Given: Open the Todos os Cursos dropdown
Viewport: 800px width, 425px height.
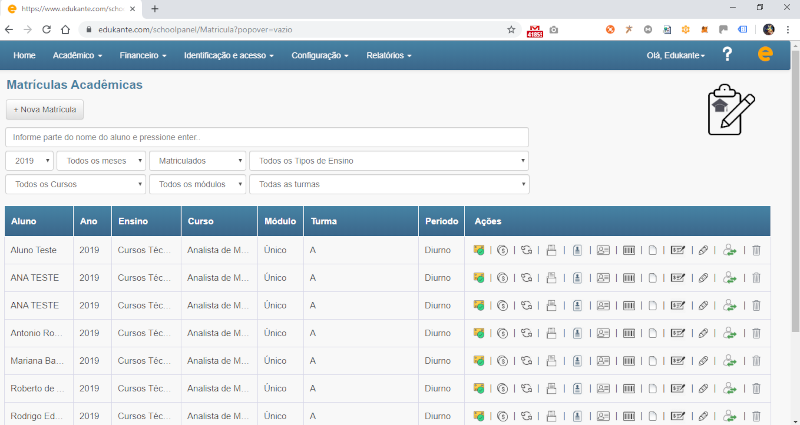Looking at the screenshot, I should (x=76, y=184).
